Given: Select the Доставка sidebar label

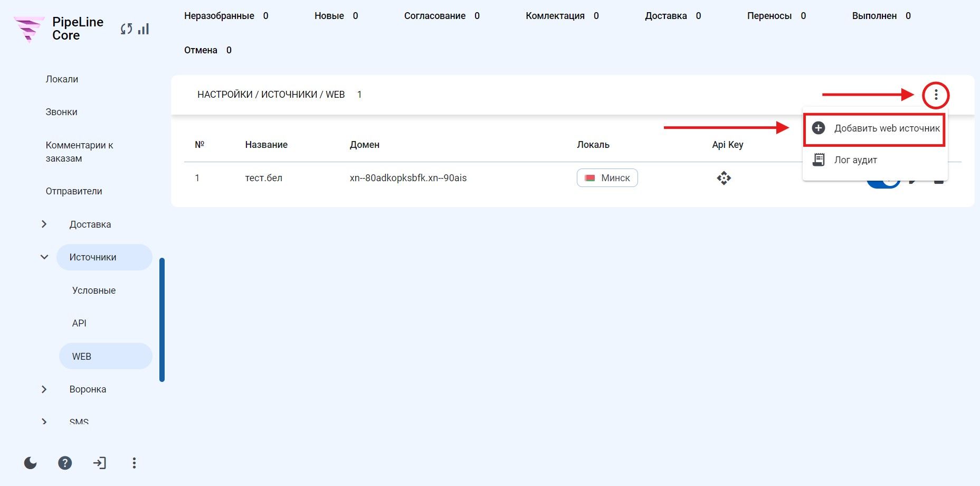Looking at the screenshot, I should [x=90, y=225].
